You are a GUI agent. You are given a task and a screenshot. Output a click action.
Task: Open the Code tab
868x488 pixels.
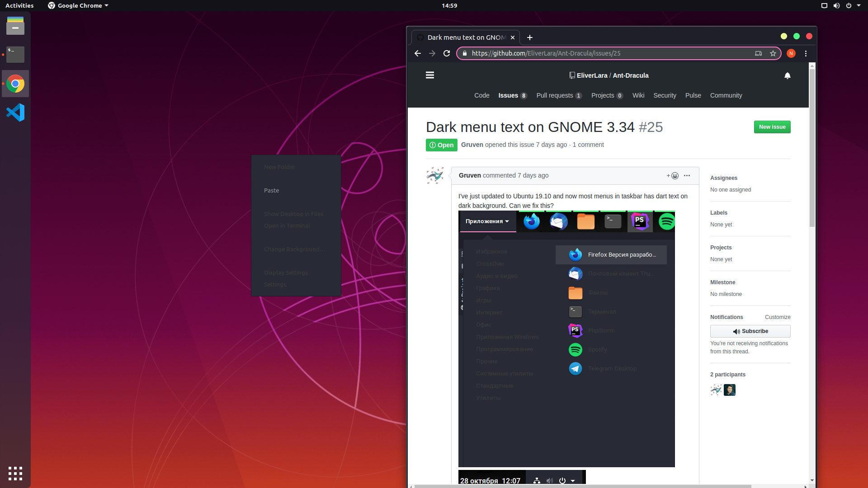pos(482,95)
